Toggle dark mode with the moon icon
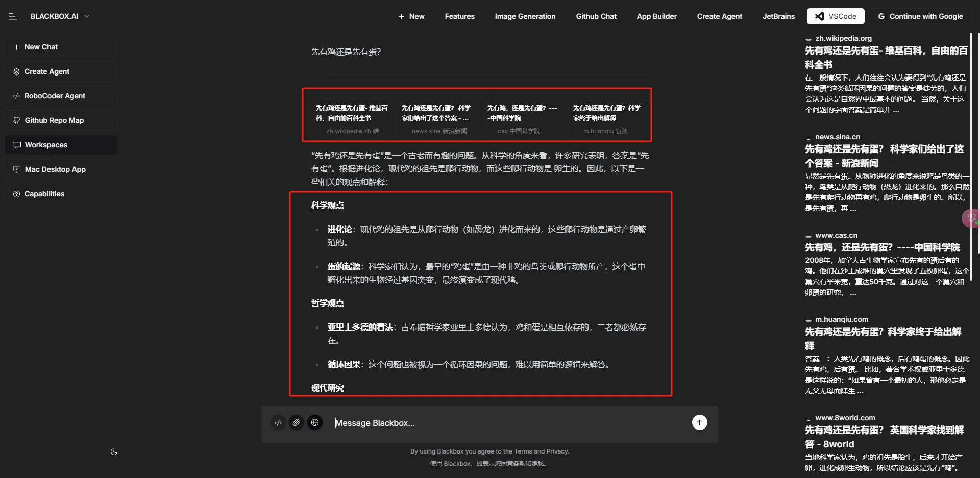The height and width of the screenshot is (478, 980). pos(114,452)
